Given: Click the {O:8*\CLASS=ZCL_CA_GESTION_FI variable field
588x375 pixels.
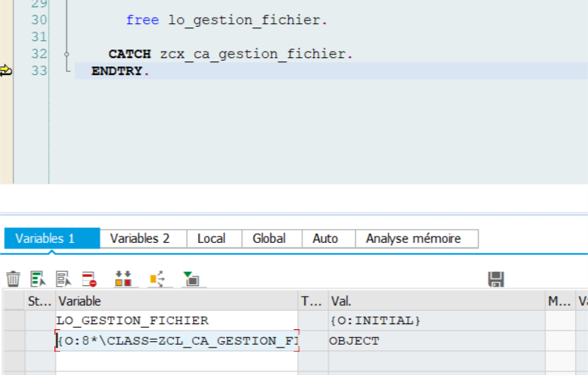Looking at the screenshot, I should [176, 341].
